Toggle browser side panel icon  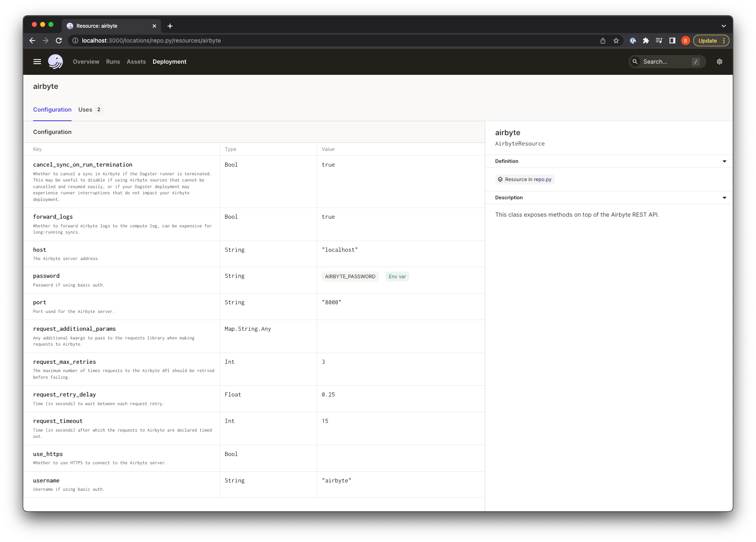[x=672, y=41]
